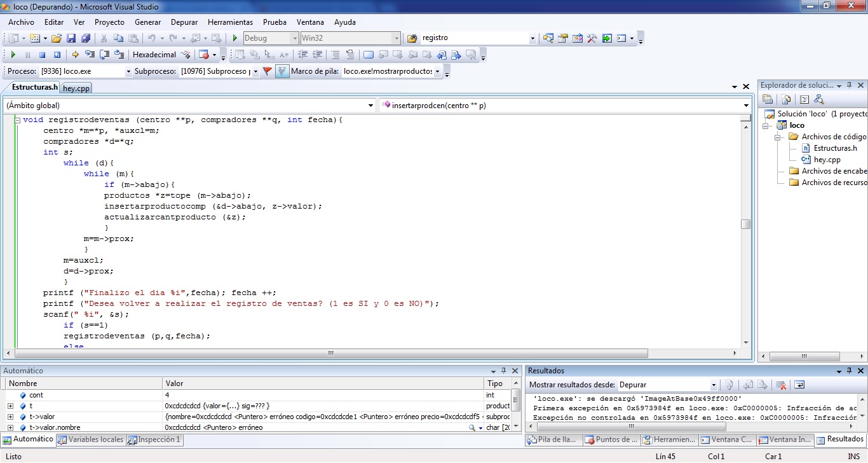Open the Marco de pila dropdown
Screen dimensions: 868x463
(x=437, y=71)
